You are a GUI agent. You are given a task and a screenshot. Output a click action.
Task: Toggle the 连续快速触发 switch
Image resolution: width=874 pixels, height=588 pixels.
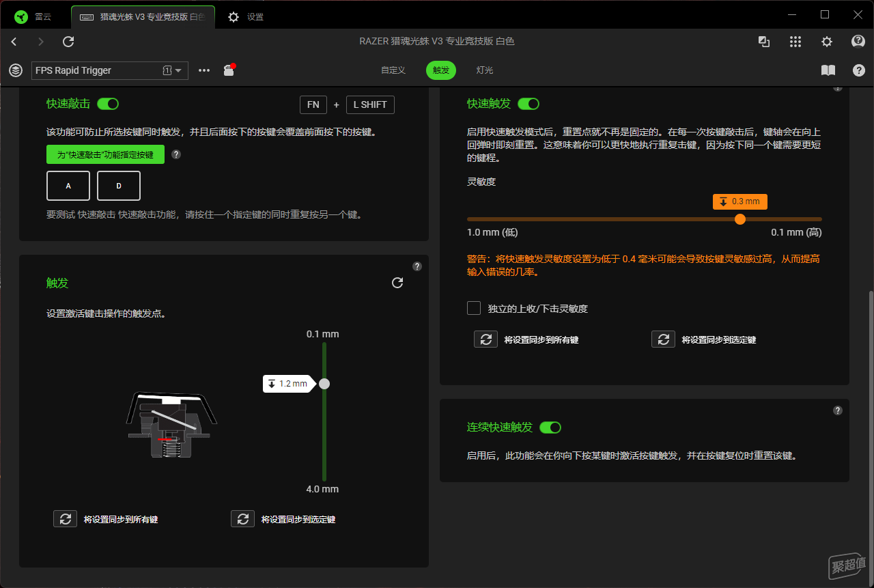tap(550, 428)
